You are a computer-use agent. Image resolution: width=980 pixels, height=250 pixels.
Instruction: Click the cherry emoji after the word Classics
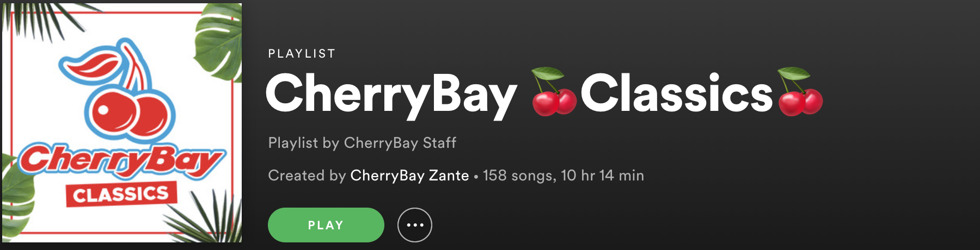[800, 92]
